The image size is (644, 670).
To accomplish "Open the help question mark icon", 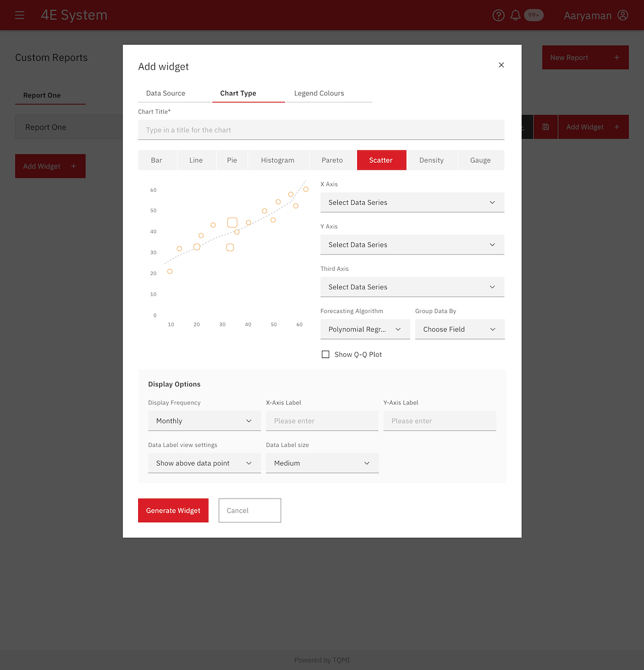I will [x=498, y=15].
